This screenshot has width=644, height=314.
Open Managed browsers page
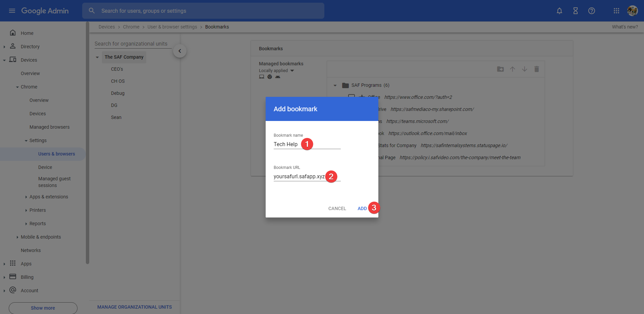[x=50, y=127]
